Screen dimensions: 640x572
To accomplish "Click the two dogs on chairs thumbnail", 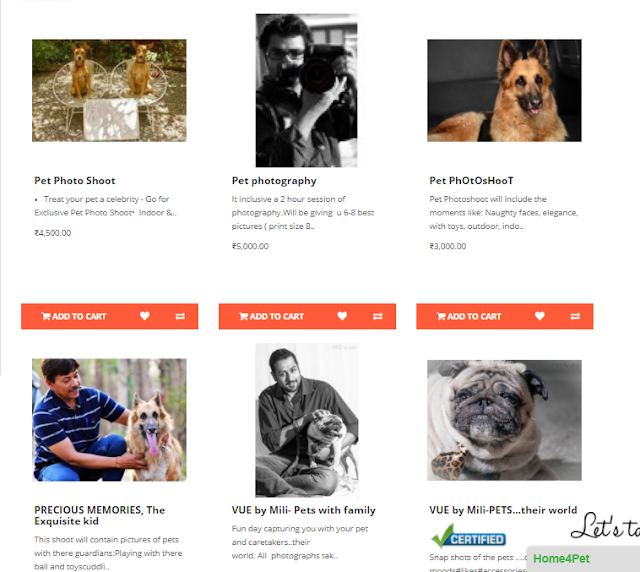I will 109,91.
